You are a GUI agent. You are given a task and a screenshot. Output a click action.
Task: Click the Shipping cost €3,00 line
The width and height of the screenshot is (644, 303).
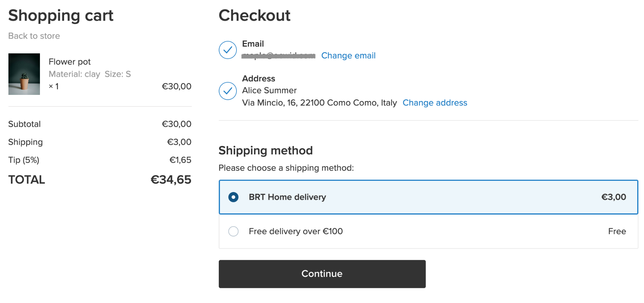point(100,142)
